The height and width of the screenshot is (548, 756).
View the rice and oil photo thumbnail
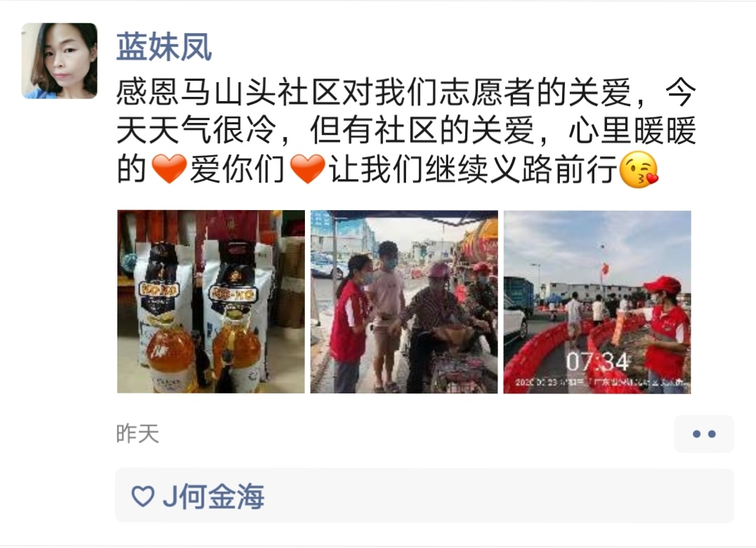click(211, 301)
